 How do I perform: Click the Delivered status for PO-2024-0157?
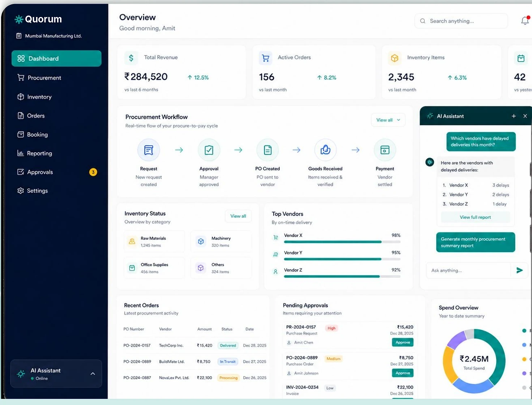coord(228,346)
